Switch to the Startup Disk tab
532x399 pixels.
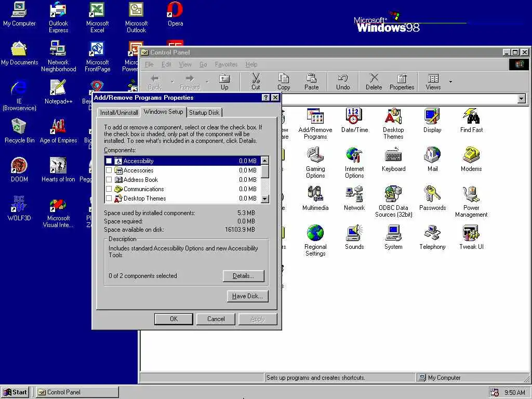point(204,113)
